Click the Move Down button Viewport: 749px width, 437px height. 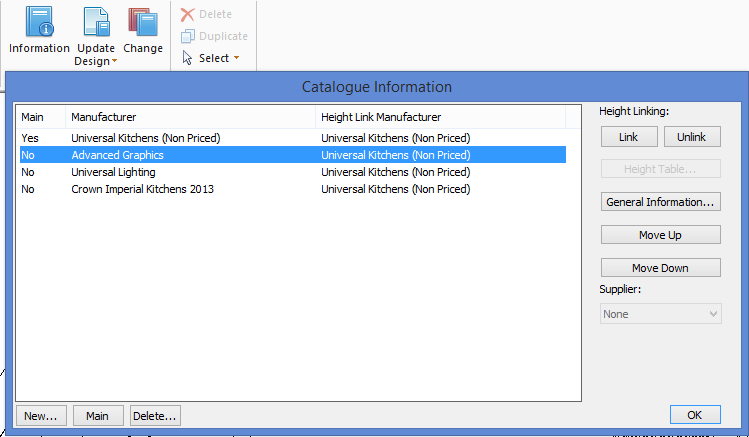coord(661,268)
